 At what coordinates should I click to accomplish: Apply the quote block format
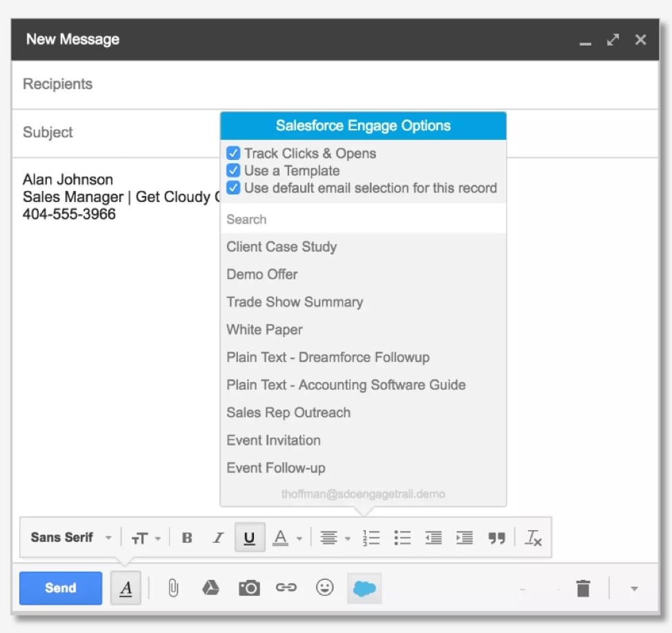point(497,538)
